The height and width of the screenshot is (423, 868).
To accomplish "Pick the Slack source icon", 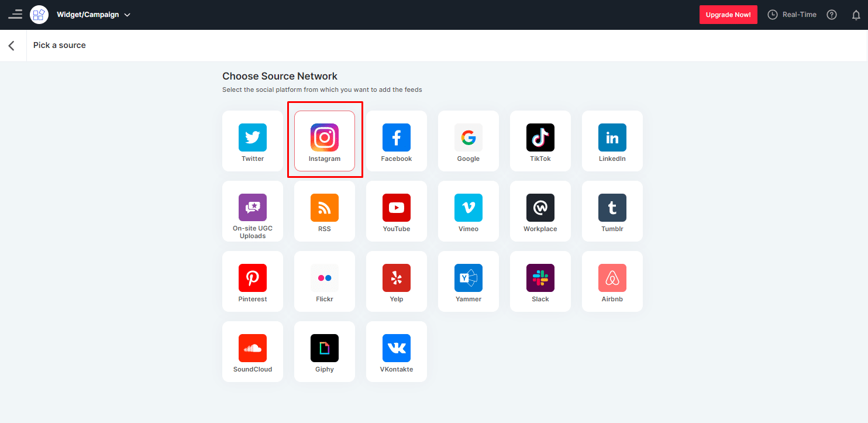I will pos(540,281).
